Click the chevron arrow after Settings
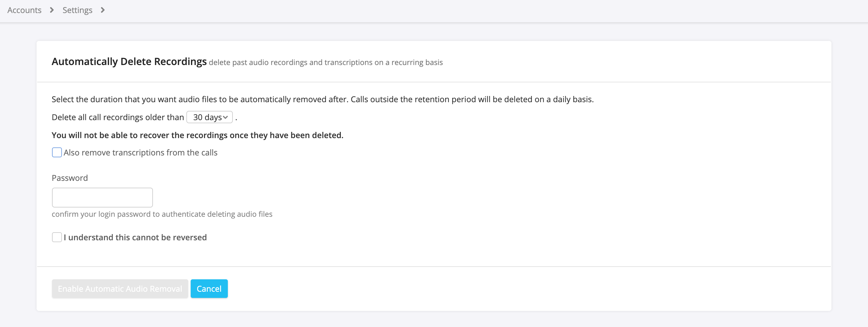The height and width of the screenshot is (327, 868). click(103, 10)
